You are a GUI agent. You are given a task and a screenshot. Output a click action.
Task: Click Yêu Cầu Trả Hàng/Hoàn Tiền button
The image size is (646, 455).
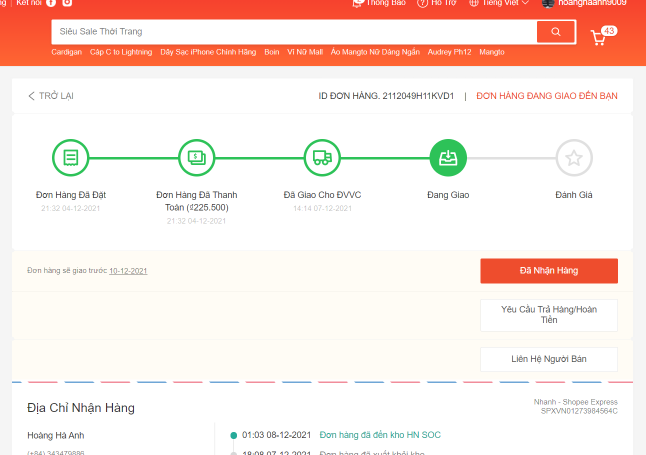pos(548,315)
